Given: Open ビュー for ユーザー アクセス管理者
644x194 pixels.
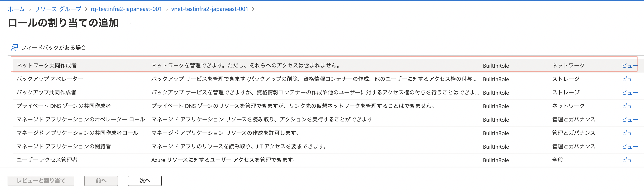Looking at the screenshot, I should (x=630, y=160).
